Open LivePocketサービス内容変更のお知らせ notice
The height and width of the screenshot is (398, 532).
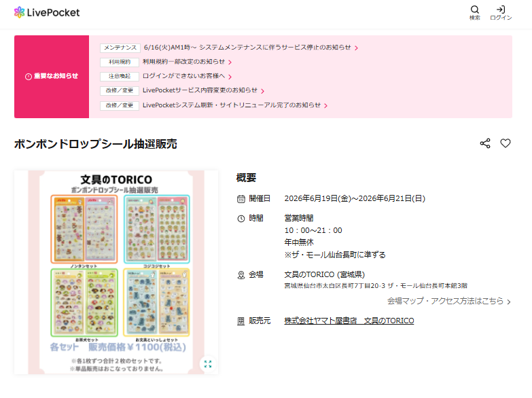[x=200, y=90]
